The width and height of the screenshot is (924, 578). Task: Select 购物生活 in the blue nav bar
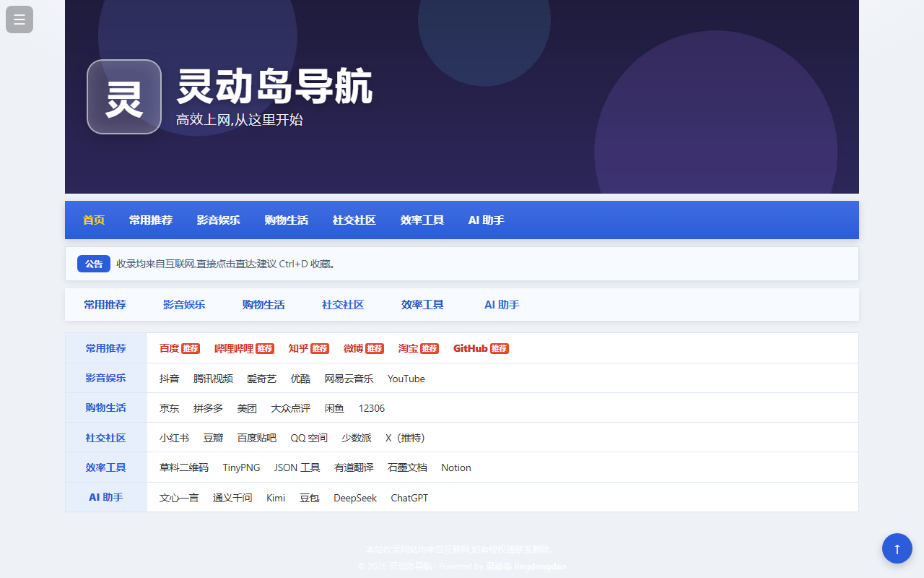point(287,220)
